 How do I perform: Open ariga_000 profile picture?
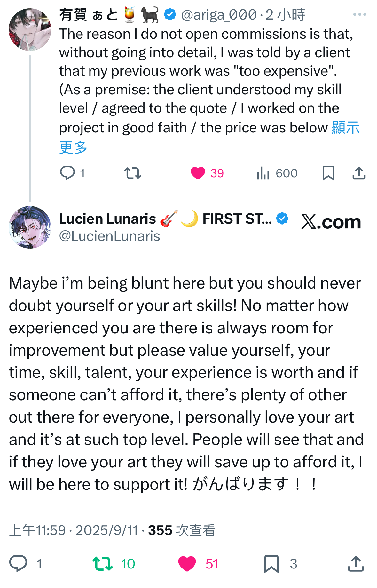pos(30,30)
